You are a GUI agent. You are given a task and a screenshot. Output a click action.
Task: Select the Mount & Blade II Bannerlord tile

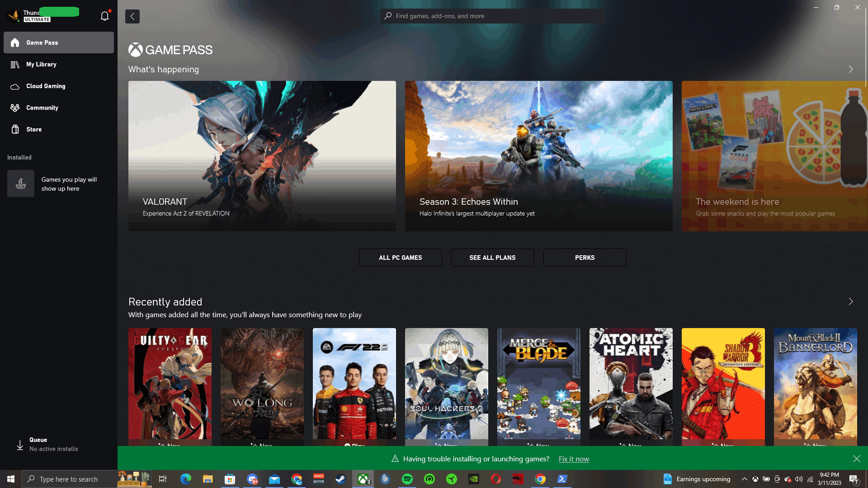816,387
